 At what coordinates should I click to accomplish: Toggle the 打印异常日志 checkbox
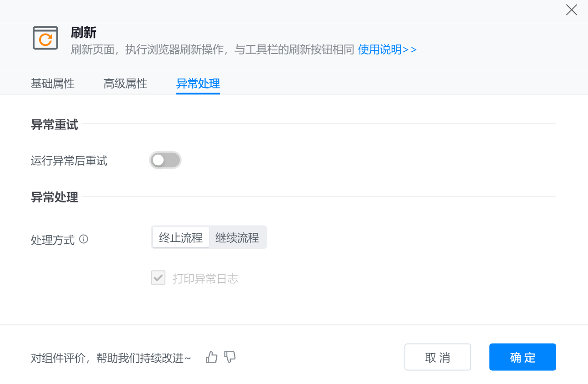pos(158,278)
